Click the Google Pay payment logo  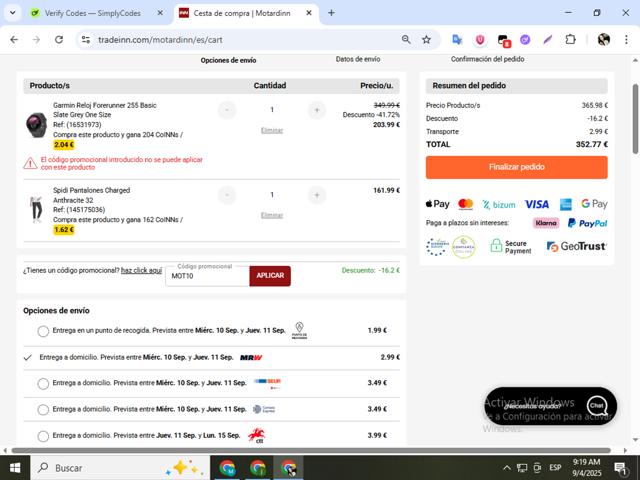click(x=594, y=204)
